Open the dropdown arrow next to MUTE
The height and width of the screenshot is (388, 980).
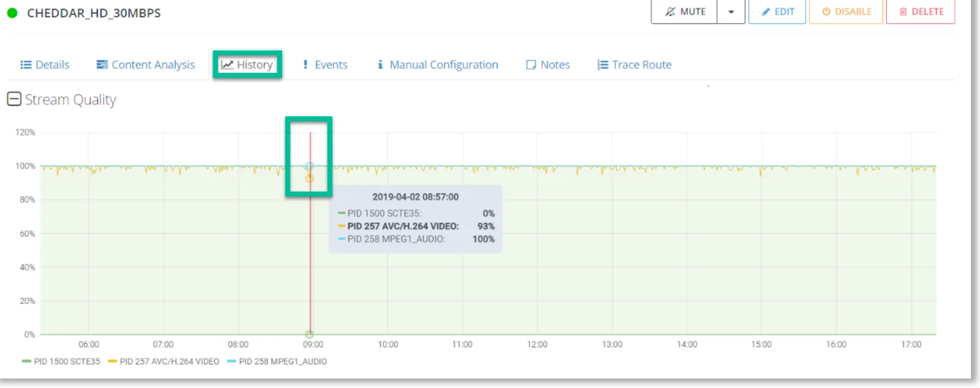tap(731, 12)
